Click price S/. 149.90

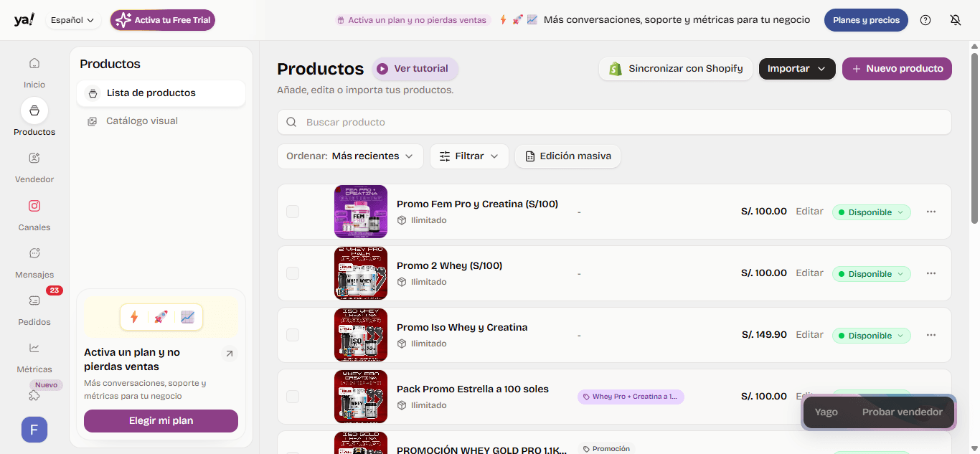point(763,335)
